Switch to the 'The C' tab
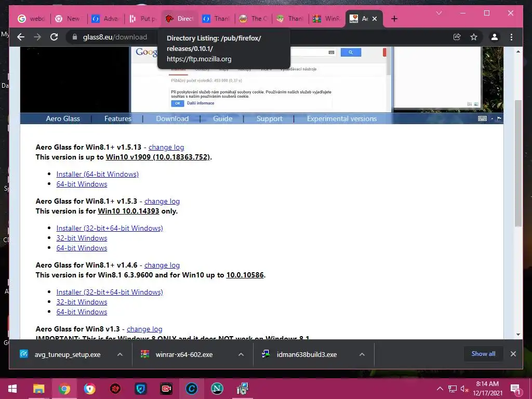 pos(253,19)
